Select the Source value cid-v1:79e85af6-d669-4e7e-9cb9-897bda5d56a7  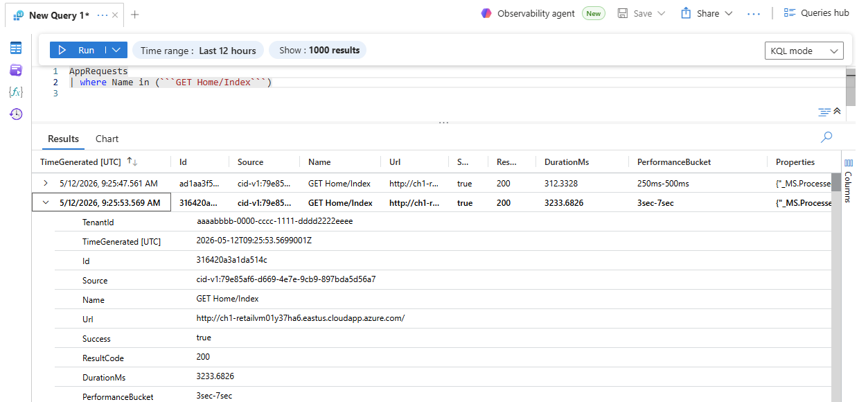[x=286, y=279]
